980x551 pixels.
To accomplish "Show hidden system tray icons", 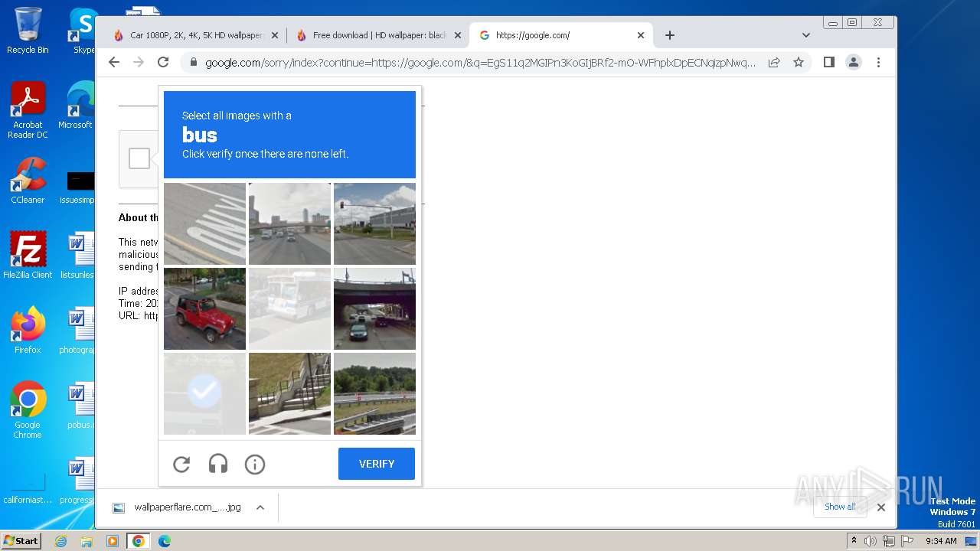I will [854, 541].
